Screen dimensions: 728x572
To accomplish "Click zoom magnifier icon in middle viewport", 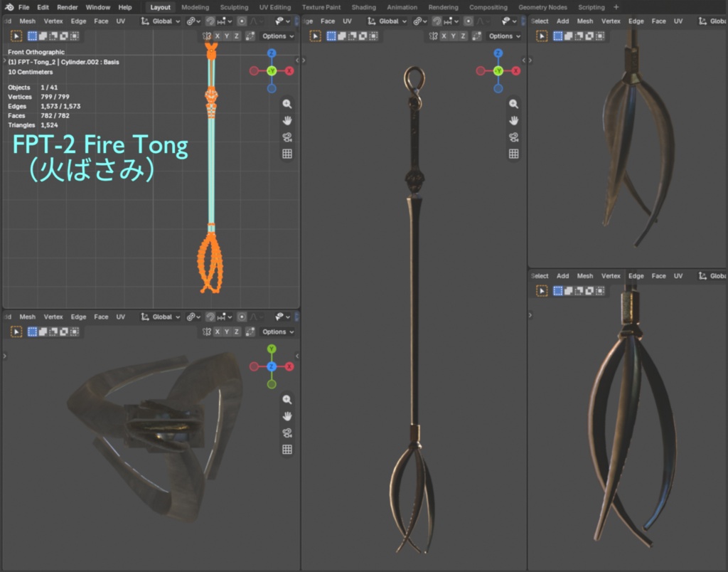I will (x=513, y=104).
